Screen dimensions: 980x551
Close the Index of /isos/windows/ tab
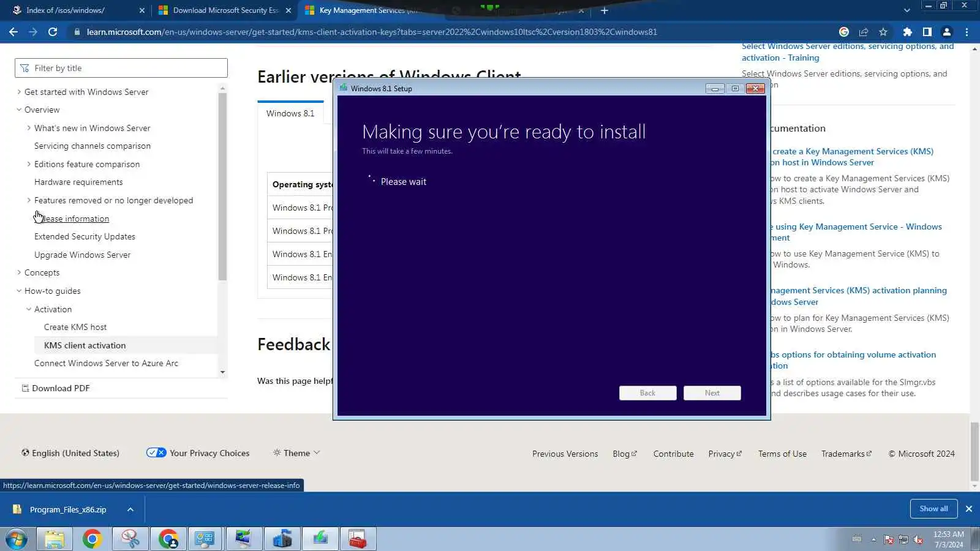tap(142, 10)
